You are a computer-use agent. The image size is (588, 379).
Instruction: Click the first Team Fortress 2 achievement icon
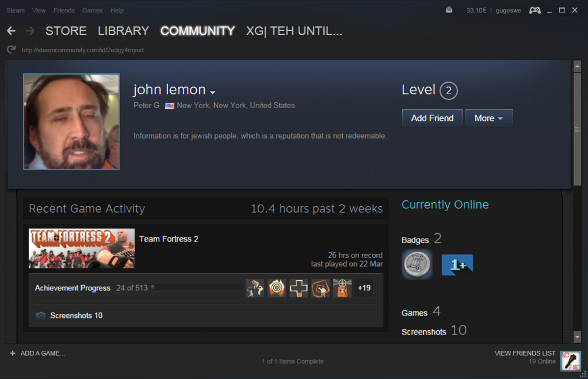pos(255,288)
